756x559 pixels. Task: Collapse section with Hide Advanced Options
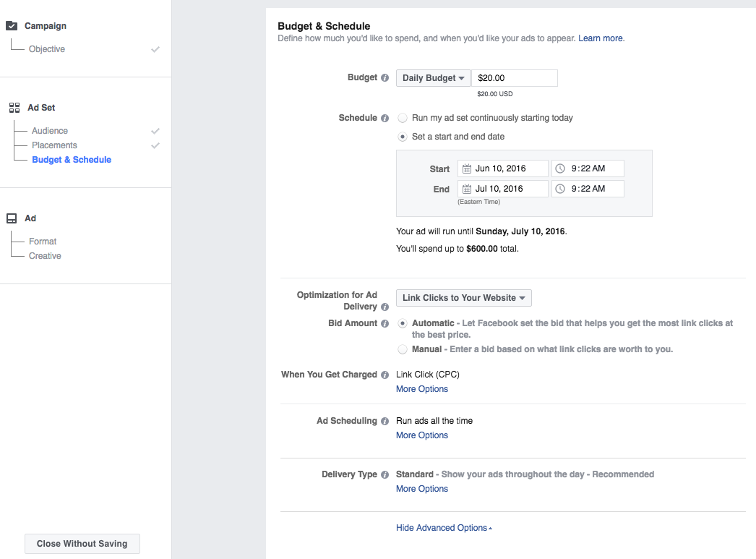tap(444, 528)
